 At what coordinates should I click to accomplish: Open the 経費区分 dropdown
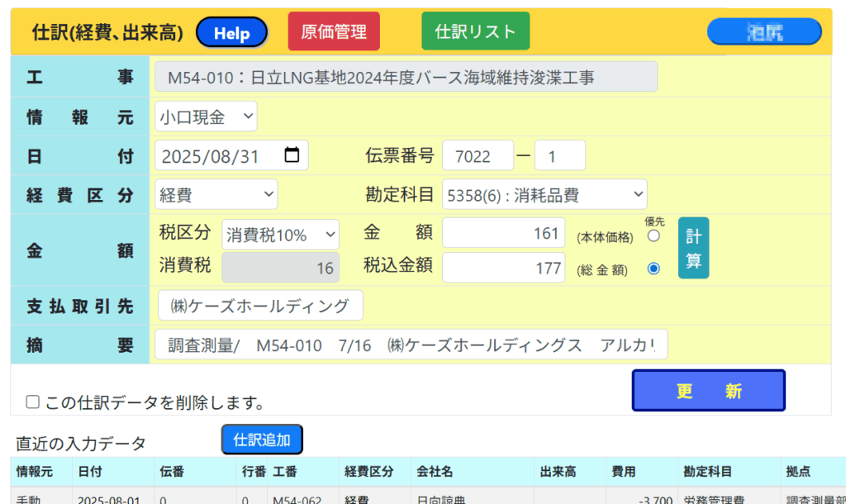click(x=216, y=195)
